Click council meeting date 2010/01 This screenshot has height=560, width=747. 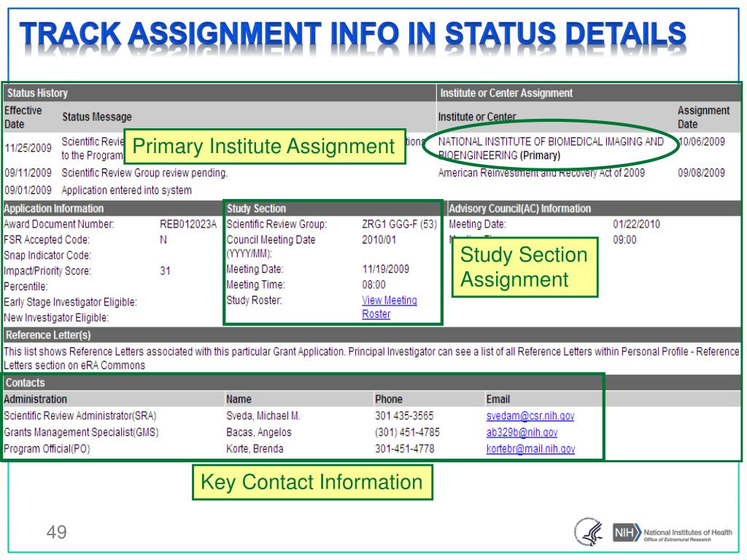click(x=379, y=239)
